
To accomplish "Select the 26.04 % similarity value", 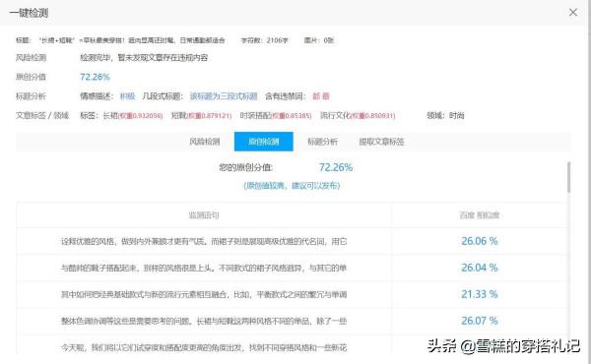I will [x=480, y=268].
